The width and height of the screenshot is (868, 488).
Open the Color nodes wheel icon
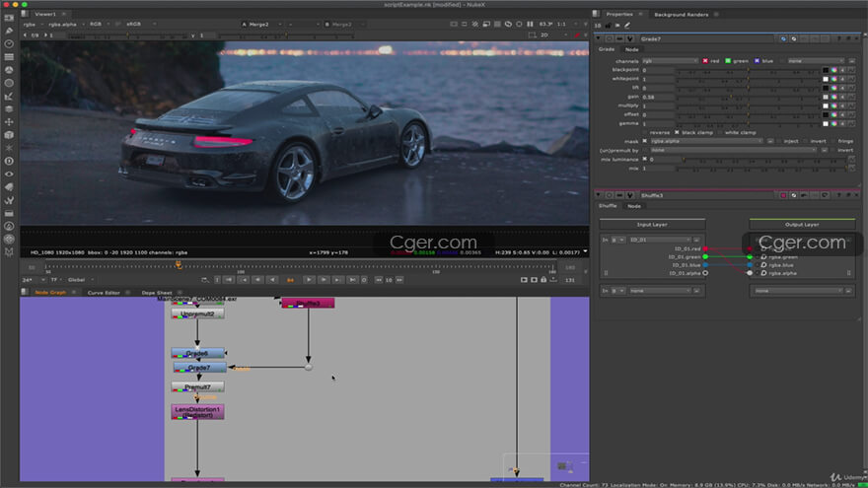coord(9,70)
